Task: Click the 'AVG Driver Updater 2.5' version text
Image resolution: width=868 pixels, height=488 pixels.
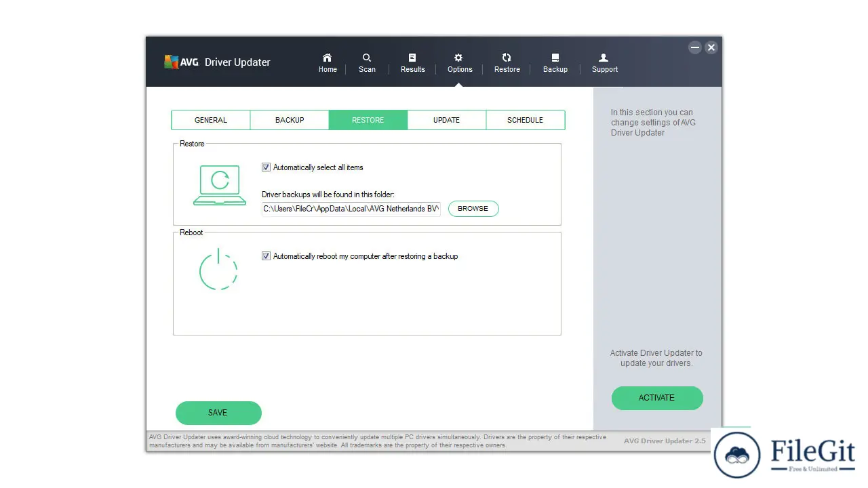Action: (x=665, y=441)
